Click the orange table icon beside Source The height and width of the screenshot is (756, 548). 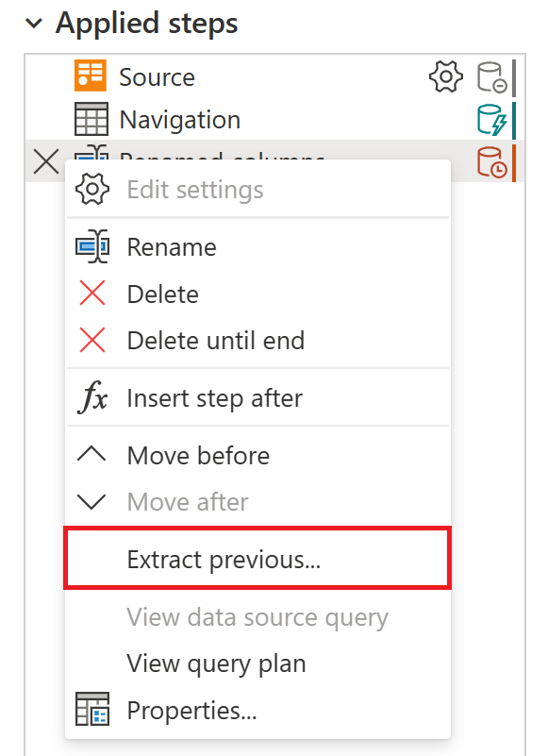tap(90, 76)
